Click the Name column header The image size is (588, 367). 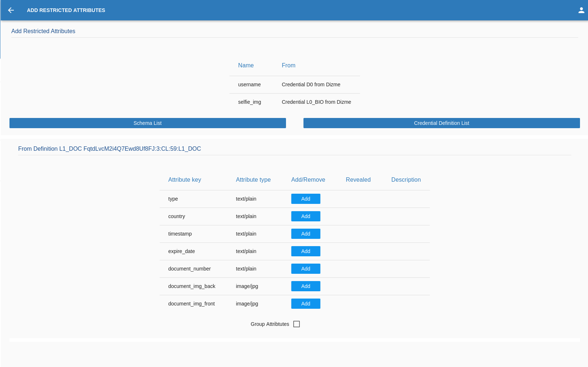246,65
